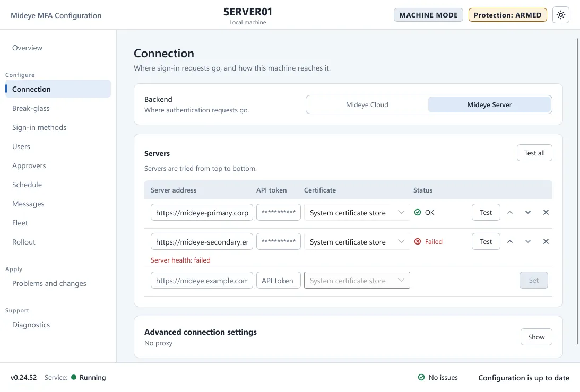Click secondary server API token field

278,242
